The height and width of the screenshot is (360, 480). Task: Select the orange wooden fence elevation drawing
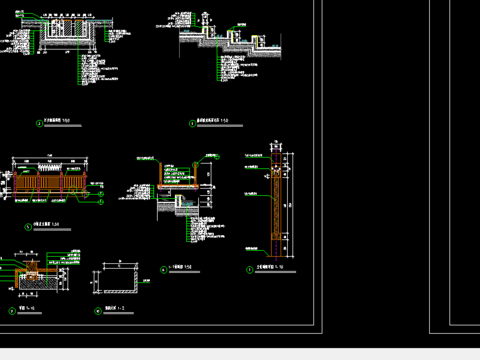point(49,184)
